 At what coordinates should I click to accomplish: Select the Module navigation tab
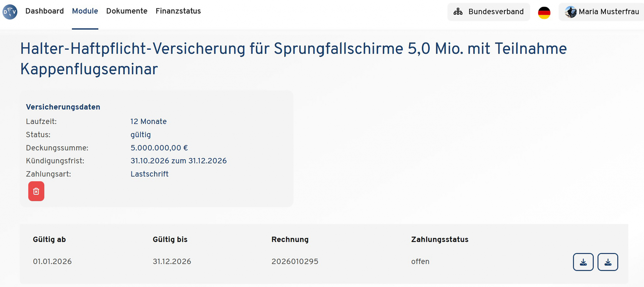click(x=85, y=11)
